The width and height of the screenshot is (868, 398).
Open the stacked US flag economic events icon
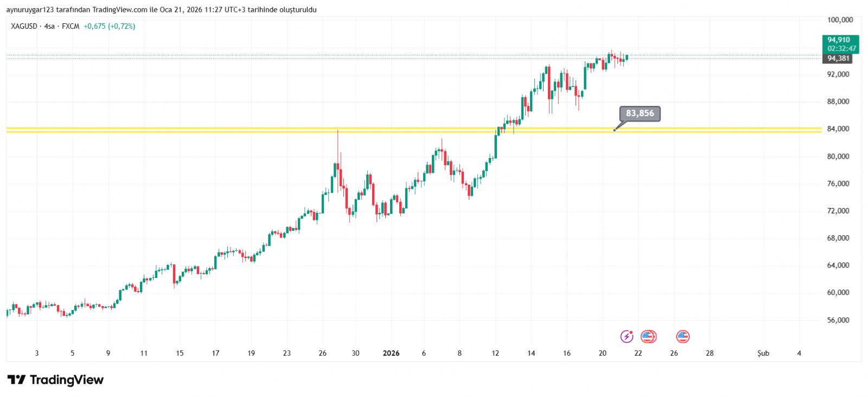tap(648, 337)
